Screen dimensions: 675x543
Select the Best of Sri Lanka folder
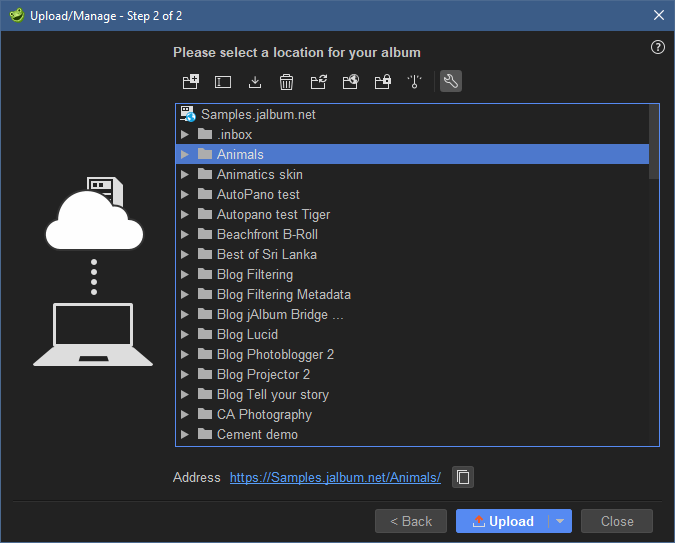point(266,254)
